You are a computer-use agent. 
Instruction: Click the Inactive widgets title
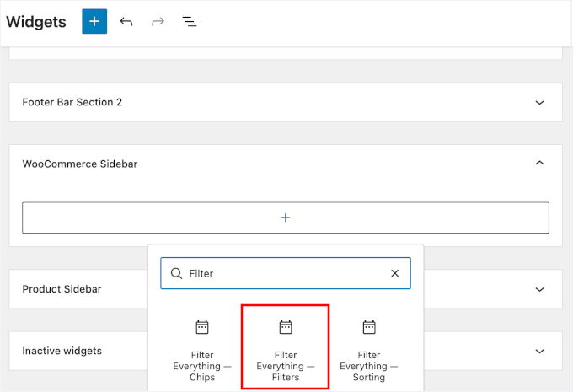pyautogui.click(x=62, y=351)
